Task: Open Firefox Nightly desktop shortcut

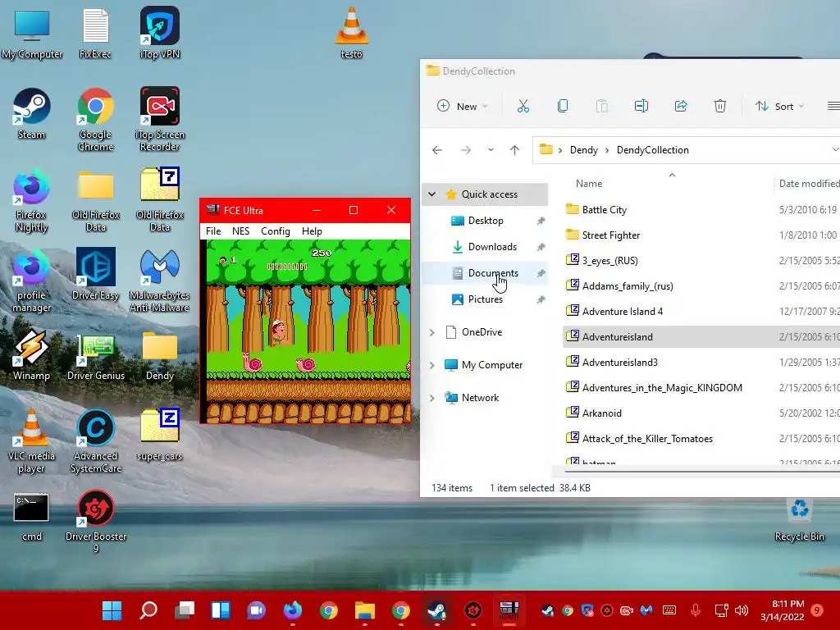Action: point(32,199)
